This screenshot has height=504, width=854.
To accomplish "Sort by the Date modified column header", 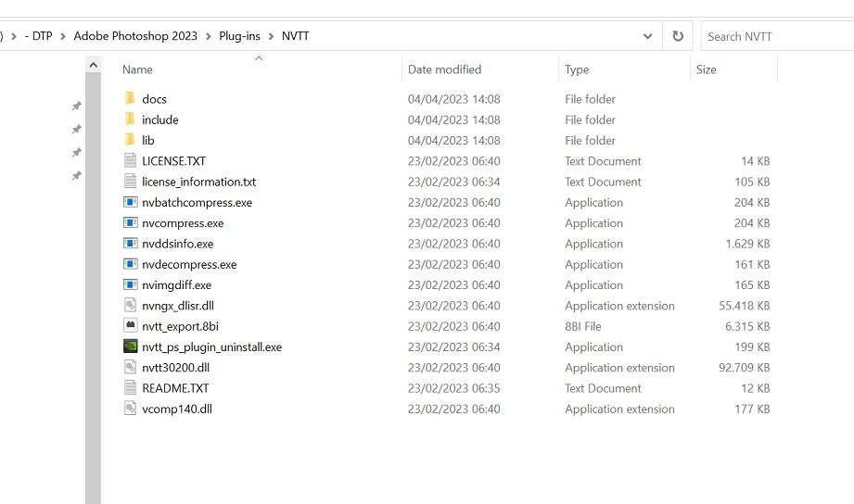I will [444, 69].
